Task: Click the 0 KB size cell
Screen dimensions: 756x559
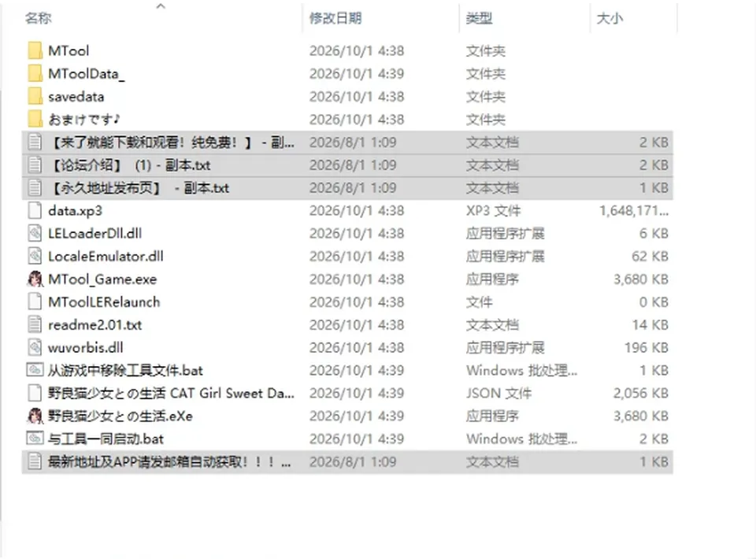Action: click(x=654, y=302)
